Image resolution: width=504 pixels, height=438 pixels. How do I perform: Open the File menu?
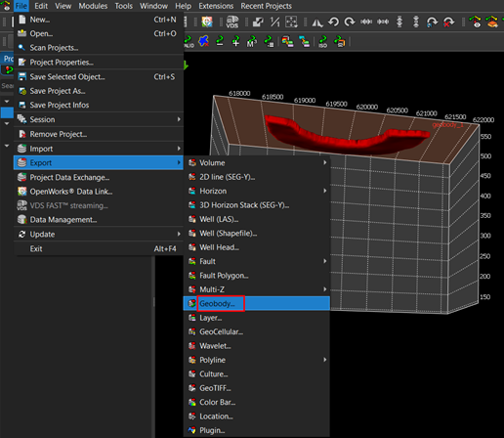click(21, 6)
